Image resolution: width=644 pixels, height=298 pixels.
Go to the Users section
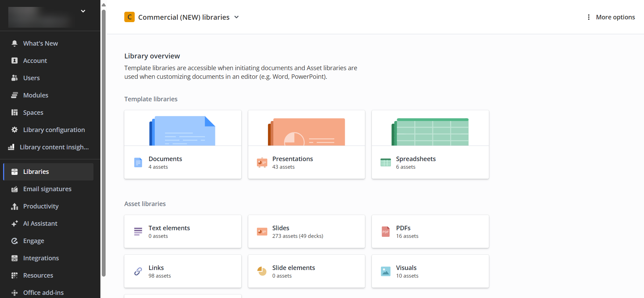point(48,78)
